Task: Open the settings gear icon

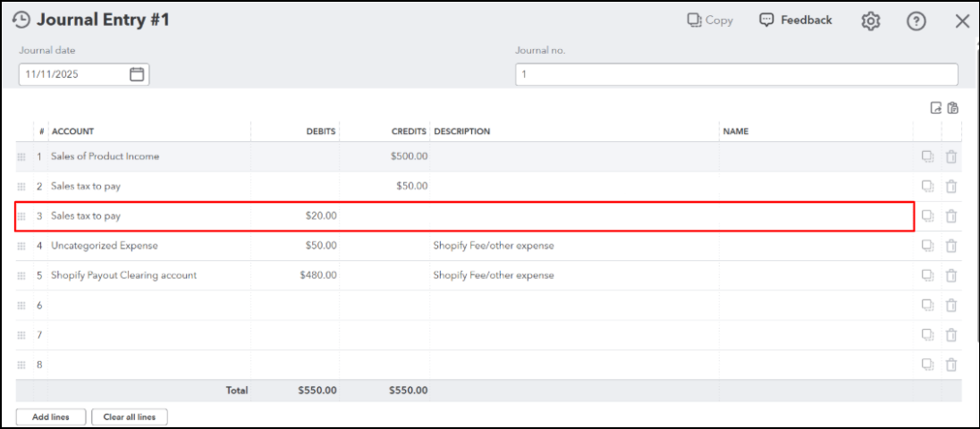Action: point(870,21)
